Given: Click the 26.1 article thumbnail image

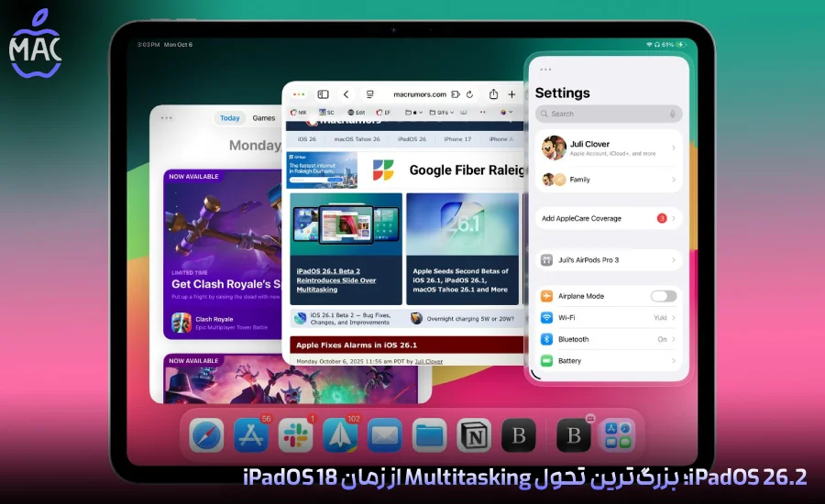Looking at the screenshot, I should [463, 225].
